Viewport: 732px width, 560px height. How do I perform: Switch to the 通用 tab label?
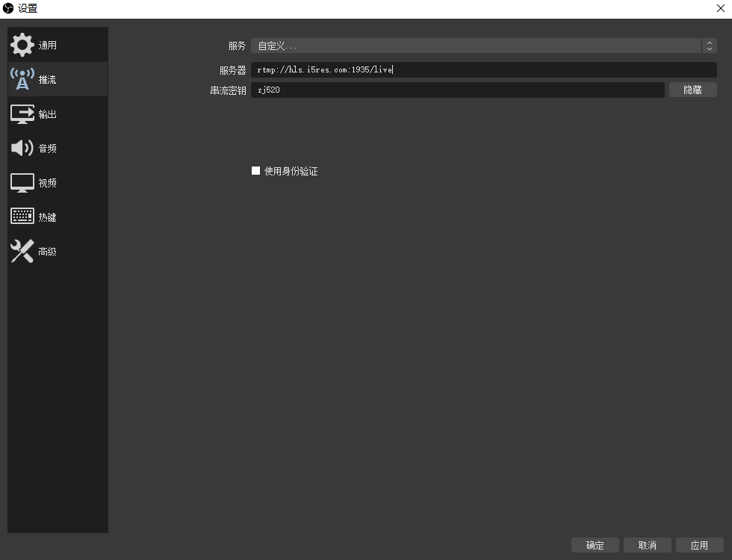(x=48, y=46)
